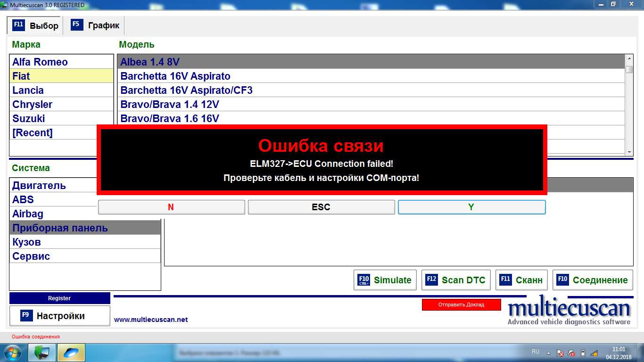The image size is (644, 362).
Task: Click the model list scroll down arrow
Action: (629, 152)
